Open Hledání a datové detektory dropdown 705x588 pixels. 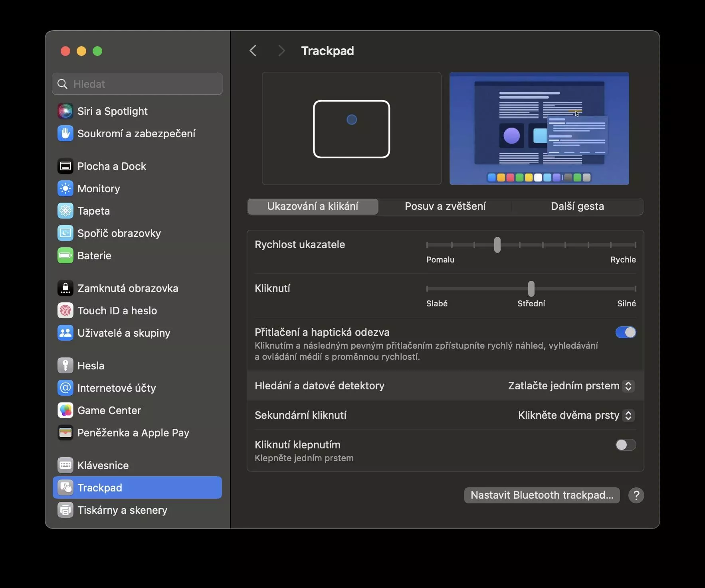tap(571, 386)
